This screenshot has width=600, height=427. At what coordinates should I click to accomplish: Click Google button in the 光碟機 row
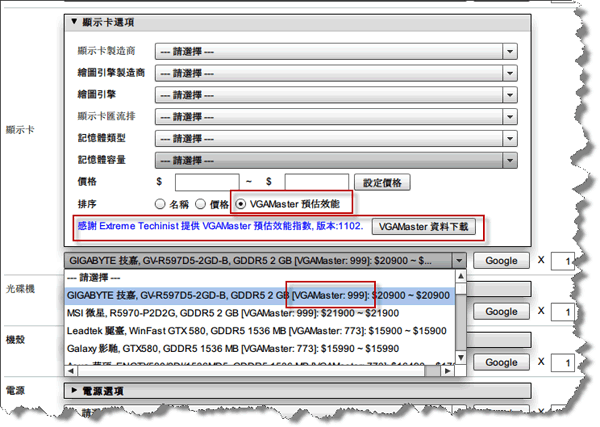coord(501,311)
